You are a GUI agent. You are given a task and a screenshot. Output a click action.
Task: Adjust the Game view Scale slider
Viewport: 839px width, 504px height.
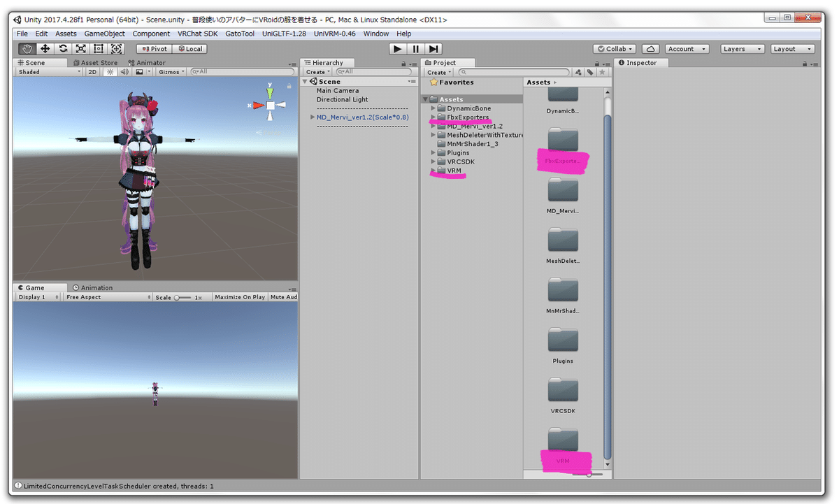[182, 297]
